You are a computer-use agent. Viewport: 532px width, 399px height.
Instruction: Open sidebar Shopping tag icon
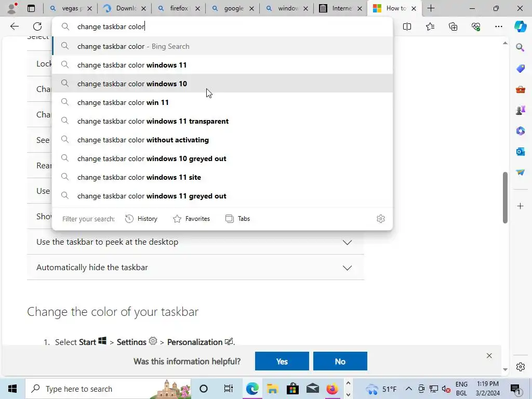click(520, 68)
